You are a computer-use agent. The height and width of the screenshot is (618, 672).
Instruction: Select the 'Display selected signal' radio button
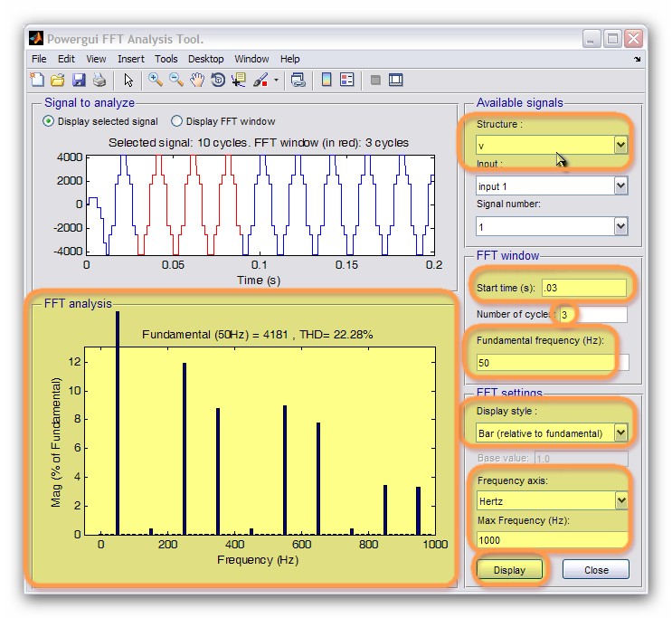[x=49, y=121]
